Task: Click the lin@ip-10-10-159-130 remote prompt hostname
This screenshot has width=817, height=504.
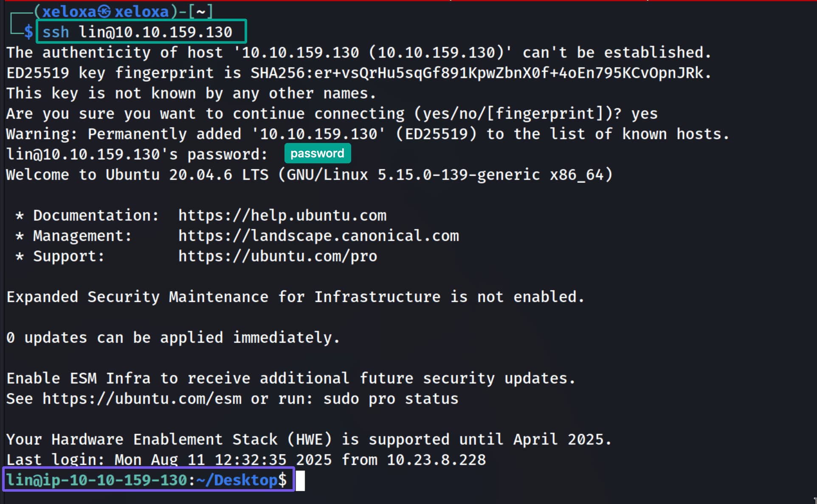Action: (x=97, y=480)
